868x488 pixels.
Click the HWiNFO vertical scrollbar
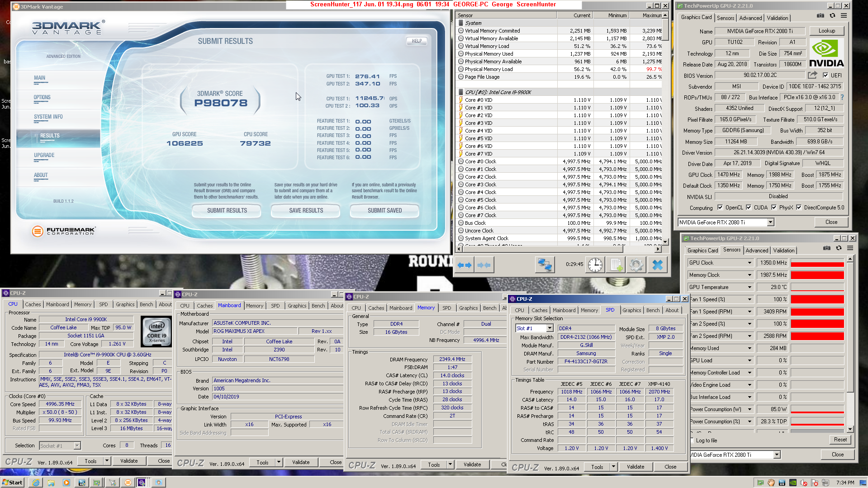tap(665, 128)
